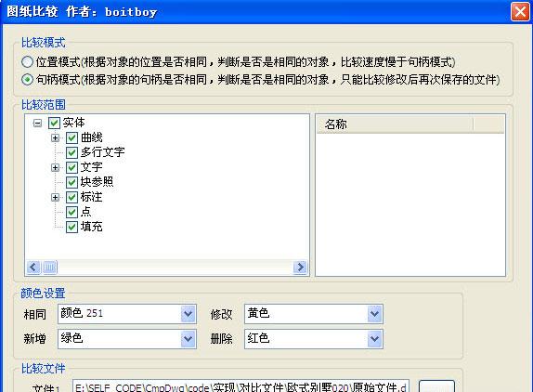Collapse the 实体 tree node
Viewport: 533px width, 392px height.
pyautogui.click(x=37, y=123)
